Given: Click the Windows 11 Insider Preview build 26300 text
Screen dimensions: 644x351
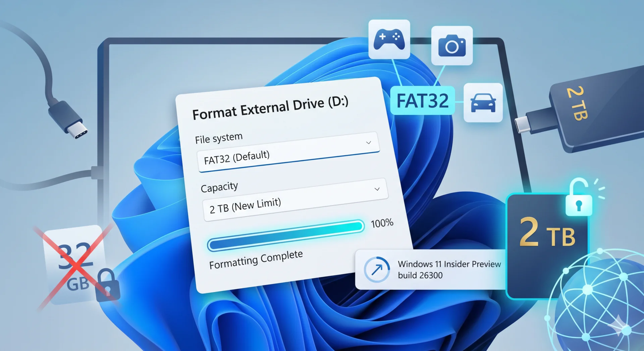Looking at the screenshot, I should (449, 270).
